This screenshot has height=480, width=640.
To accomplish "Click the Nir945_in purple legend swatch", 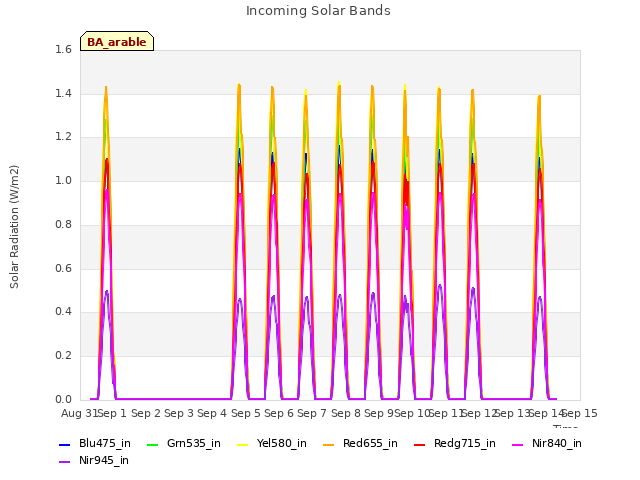I will [64, 462].
